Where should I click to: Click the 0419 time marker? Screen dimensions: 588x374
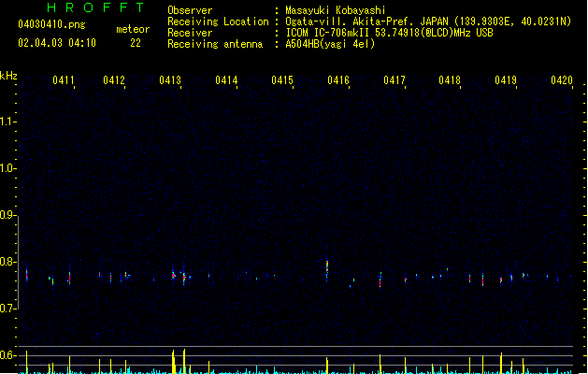tap(506, 80)
